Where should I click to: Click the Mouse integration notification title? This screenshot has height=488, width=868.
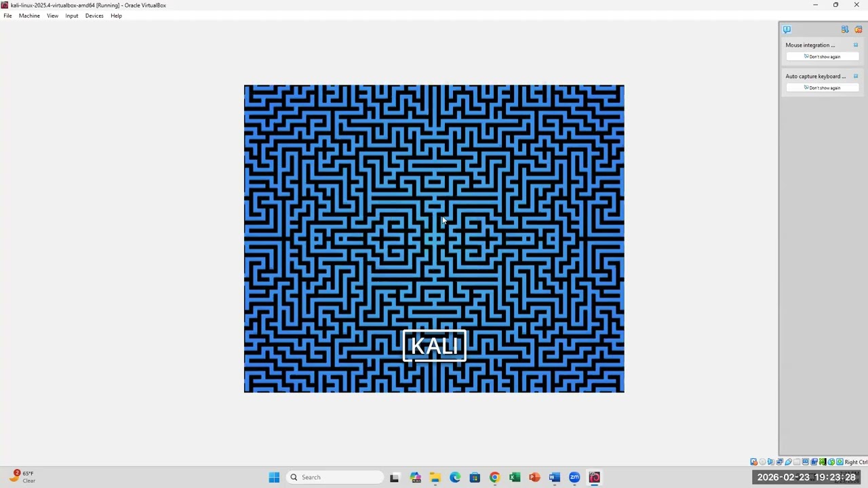[810, 45]
